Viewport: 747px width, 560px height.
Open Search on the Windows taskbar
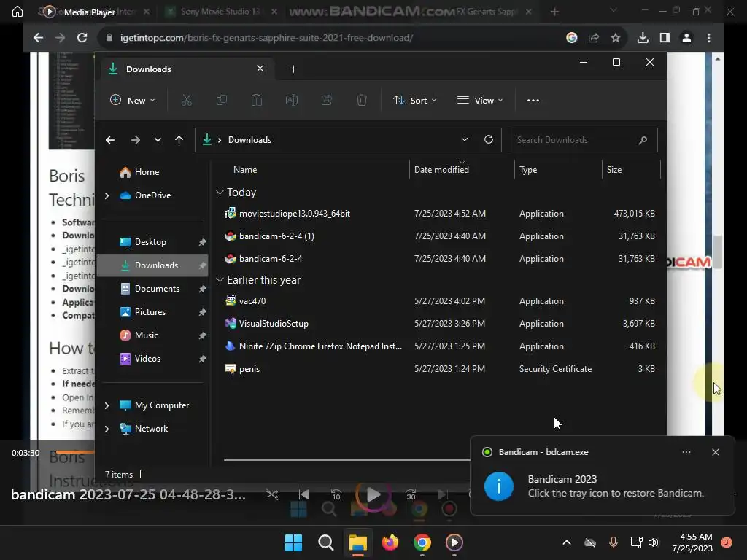tap(326, 542)
